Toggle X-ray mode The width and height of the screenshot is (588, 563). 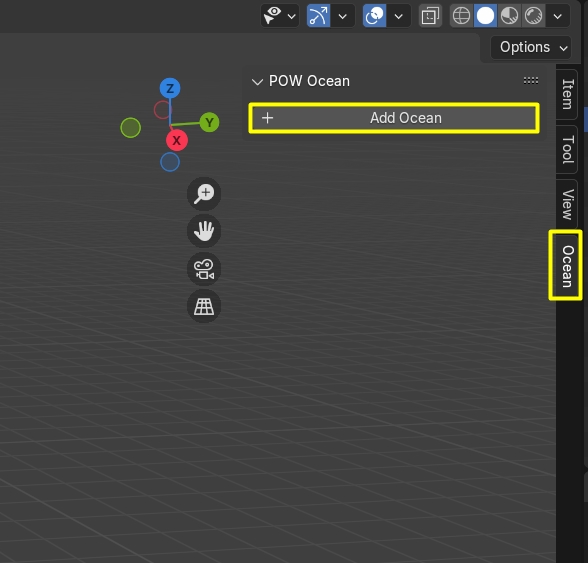click(x=430, y=16)
